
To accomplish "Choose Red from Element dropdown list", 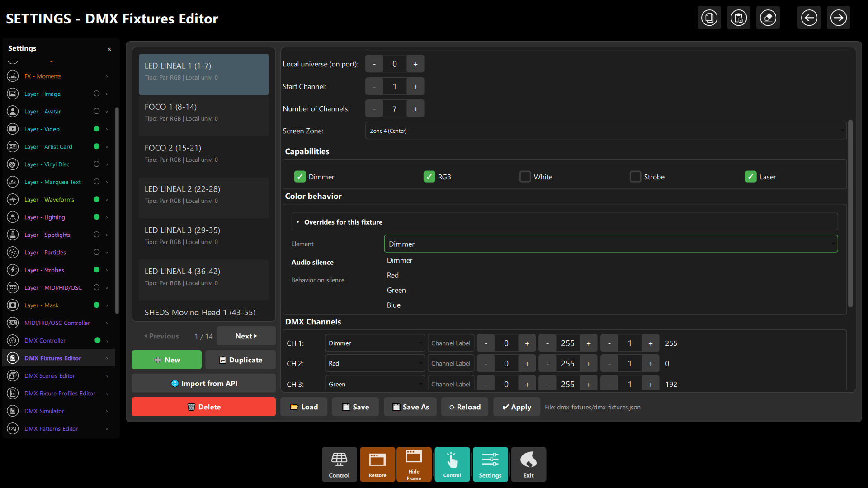I will (392, 275).
